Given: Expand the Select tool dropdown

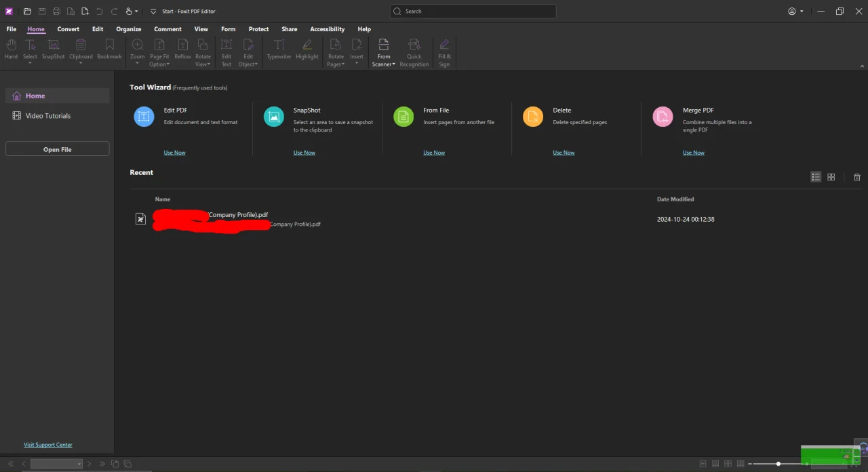Looking at the screenshot, I should [x=30, y=62].
